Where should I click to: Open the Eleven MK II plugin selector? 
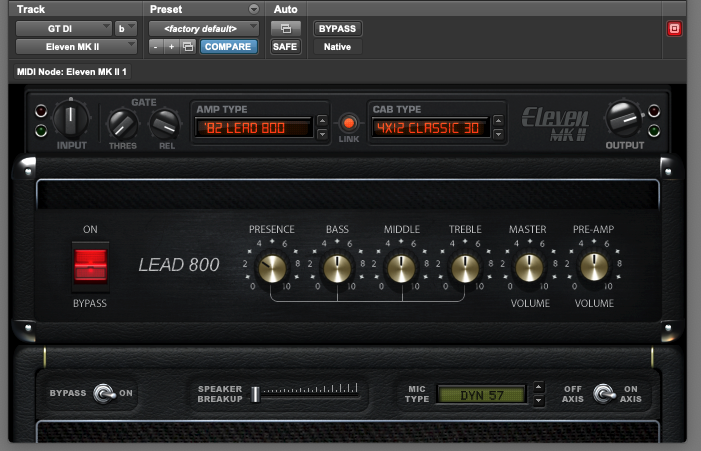point(76,46)
